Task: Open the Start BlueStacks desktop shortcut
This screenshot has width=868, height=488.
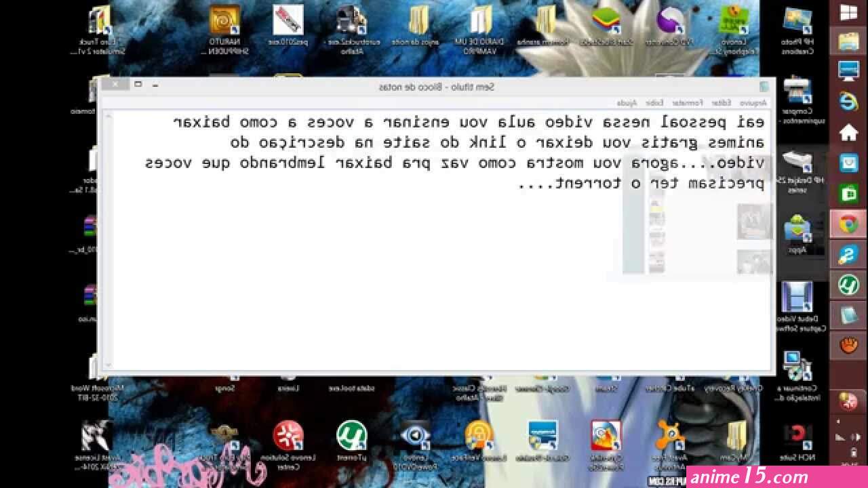Action: pyautogui.click(x=607, y=26)
